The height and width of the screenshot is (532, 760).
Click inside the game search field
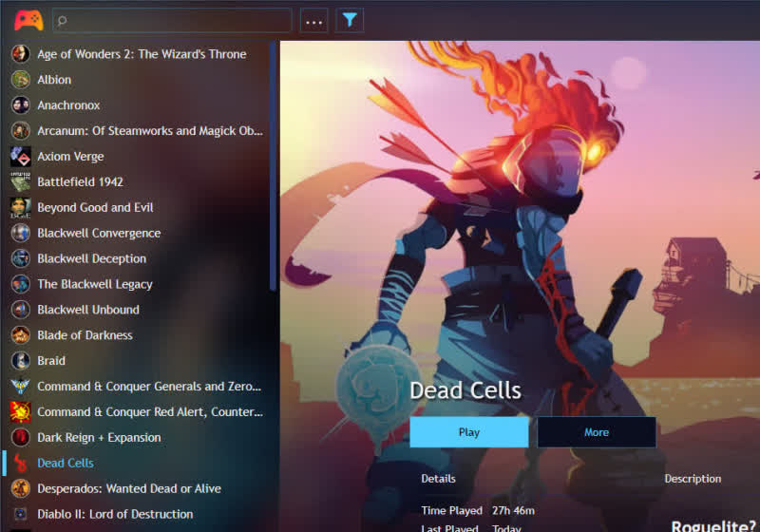pyautogui.click(x=176, y=20)
